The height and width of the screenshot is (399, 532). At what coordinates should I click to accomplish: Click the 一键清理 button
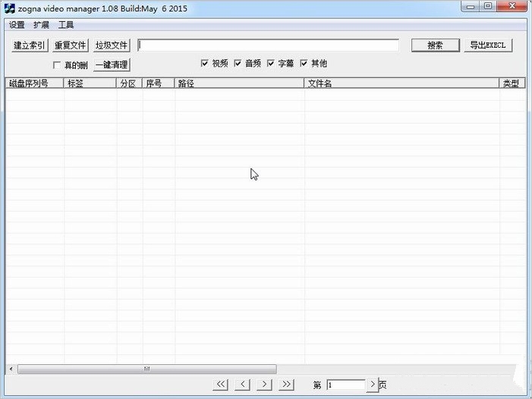point(112,64)
